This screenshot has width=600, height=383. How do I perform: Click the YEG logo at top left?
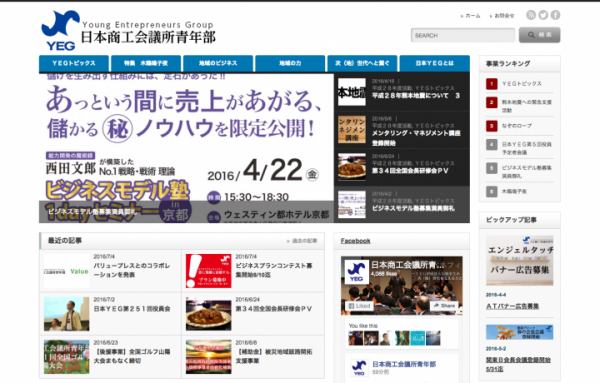point(60,31)
